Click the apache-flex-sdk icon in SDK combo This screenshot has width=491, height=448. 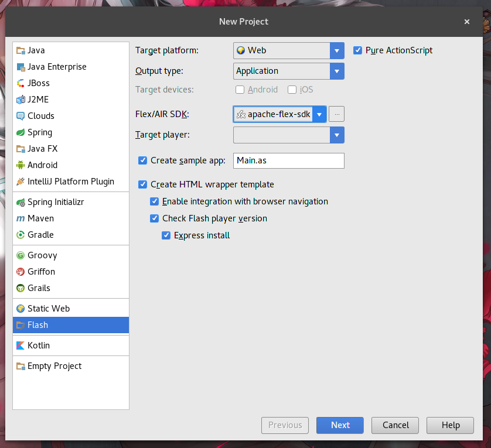point(241,114)
